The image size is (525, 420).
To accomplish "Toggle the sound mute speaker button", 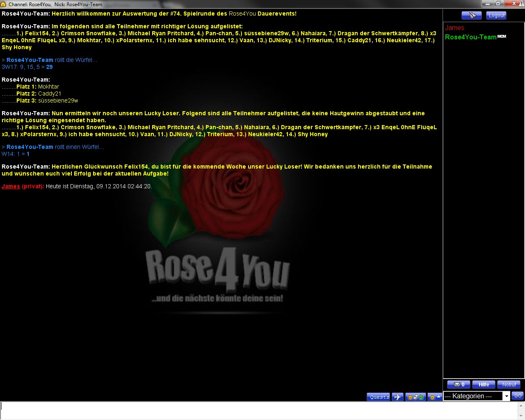I will 471,16.
